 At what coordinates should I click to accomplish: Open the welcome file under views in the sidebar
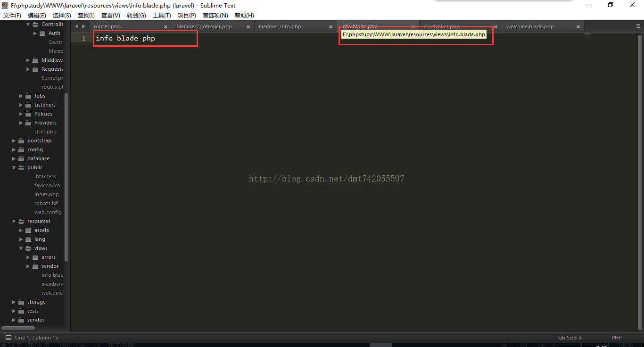[52, 293]
